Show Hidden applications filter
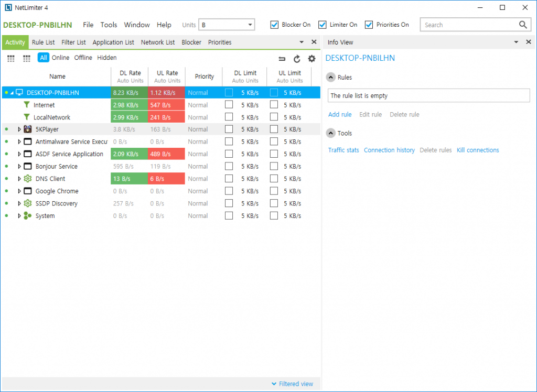Viewport: 537px width, 392px height. tap(107, 58)
